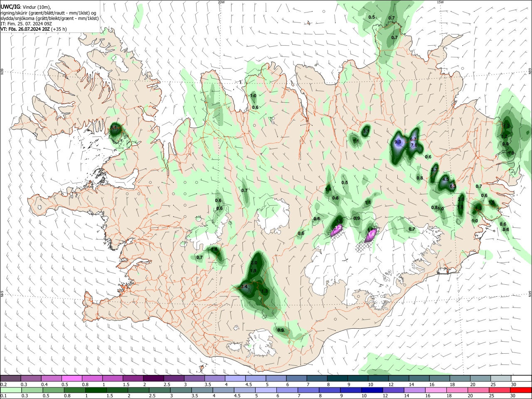Click the 0.2 swatch in snow legend row
Viewport: 532px width, 399px height.
10,378
